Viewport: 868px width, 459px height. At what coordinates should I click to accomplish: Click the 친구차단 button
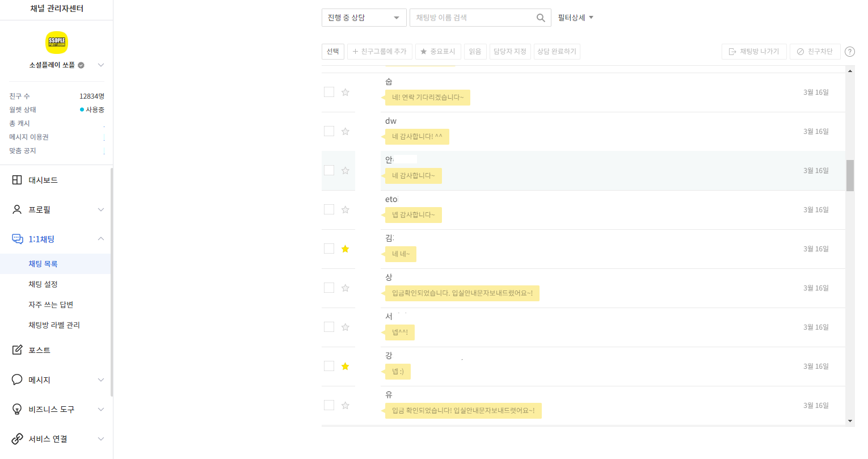click(815, 52)
